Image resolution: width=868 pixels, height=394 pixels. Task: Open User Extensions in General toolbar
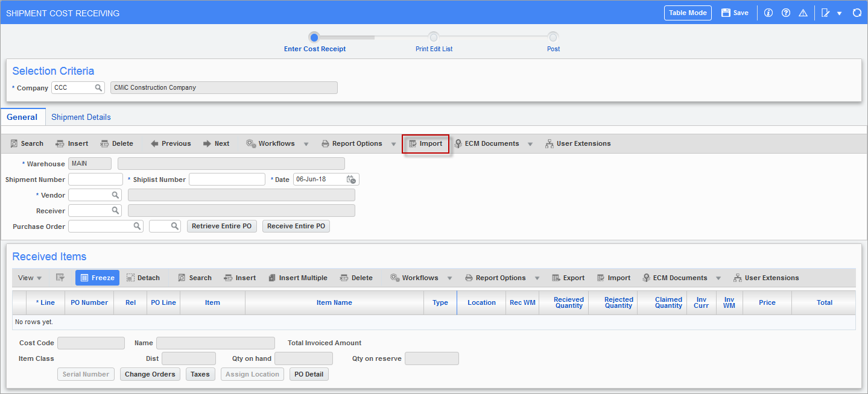[578, 143]
